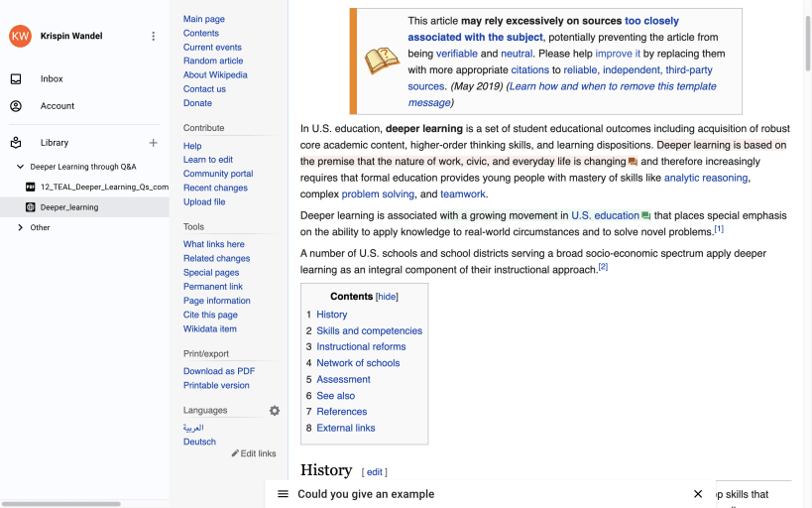Open What links here tool
Image resolution: width=812 pixels, height=508 pixels.
point(214,244)
